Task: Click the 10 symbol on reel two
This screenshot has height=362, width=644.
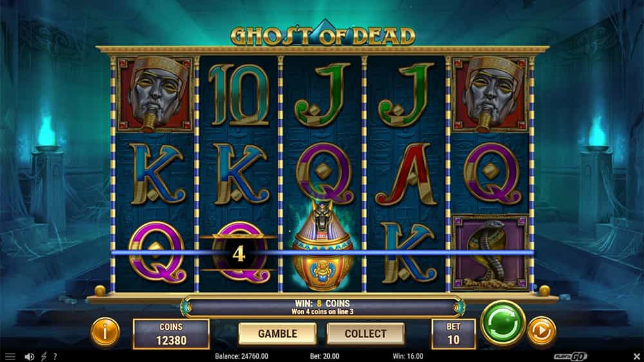Action: coord(240,95)
